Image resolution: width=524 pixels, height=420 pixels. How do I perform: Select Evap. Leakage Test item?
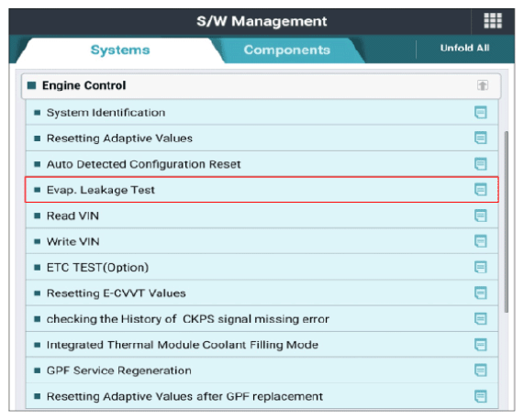[262, 190]
